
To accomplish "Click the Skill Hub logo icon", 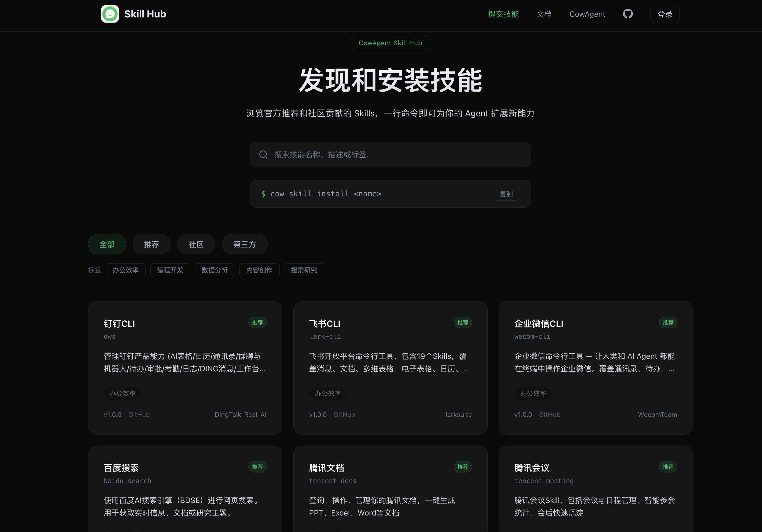I will coord(110,14).
